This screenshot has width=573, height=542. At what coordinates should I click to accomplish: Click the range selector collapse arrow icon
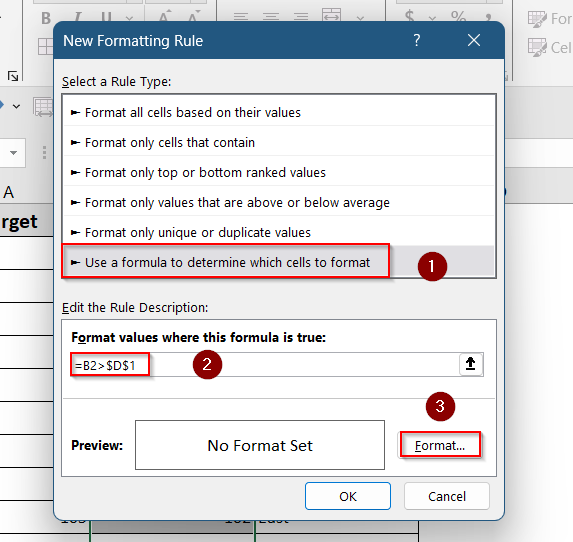pos(470,364)
